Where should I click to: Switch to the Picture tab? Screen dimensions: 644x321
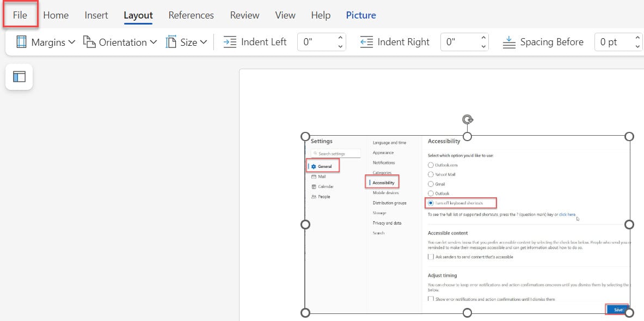(361, 15)
